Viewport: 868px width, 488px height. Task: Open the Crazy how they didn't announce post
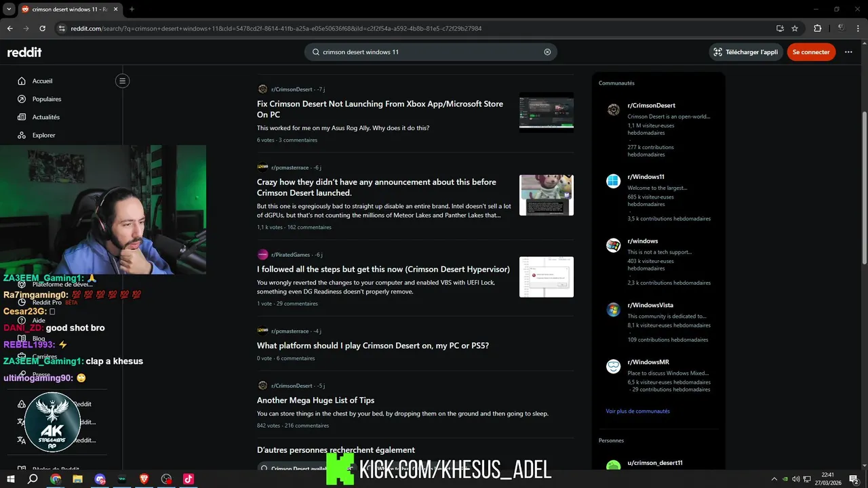point(376,187)
